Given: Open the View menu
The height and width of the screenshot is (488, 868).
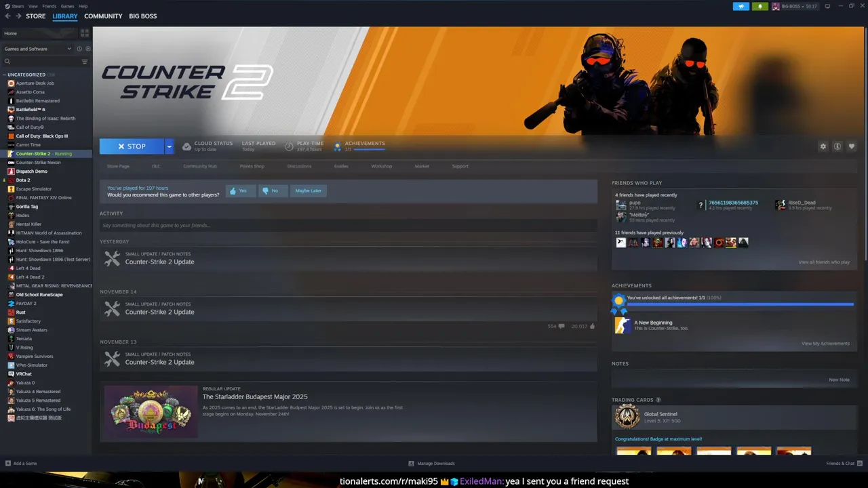Looking at the screenshot, I should tap(33, 6).
